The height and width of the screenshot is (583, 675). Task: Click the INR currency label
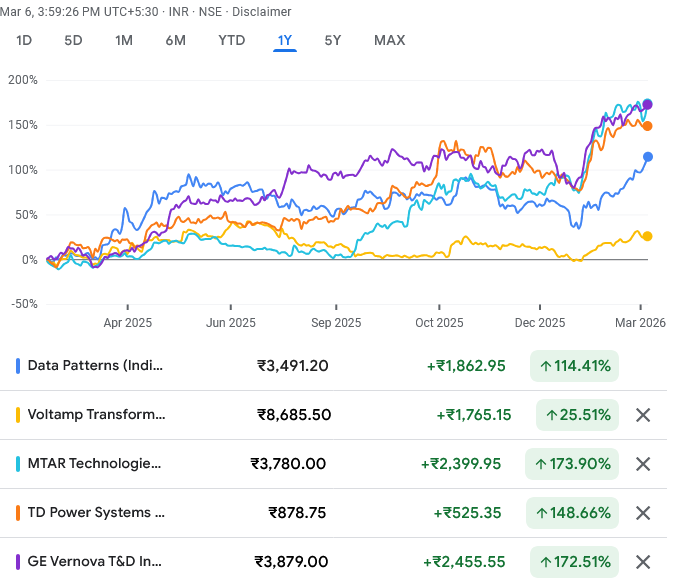coord(179,12)
